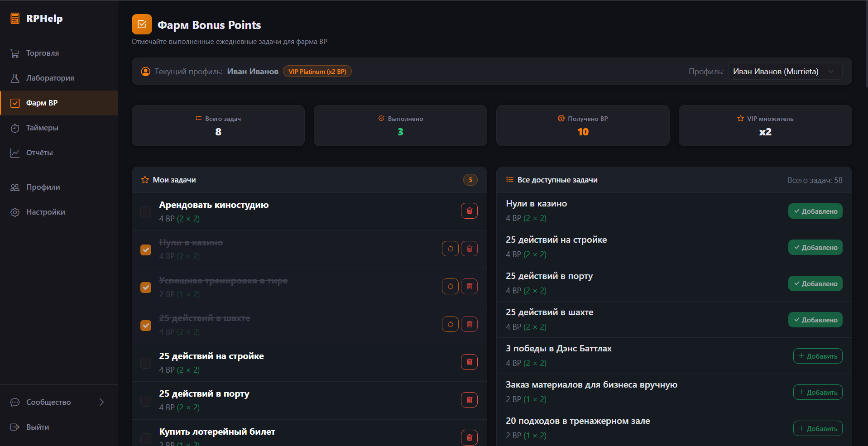
Task: Delete the 25 действий на стройке task
Action: (469, 362)
